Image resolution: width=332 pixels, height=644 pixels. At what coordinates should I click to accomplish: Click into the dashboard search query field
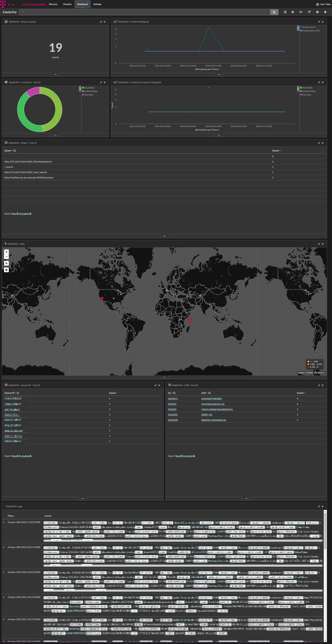[x=145, y=12]
